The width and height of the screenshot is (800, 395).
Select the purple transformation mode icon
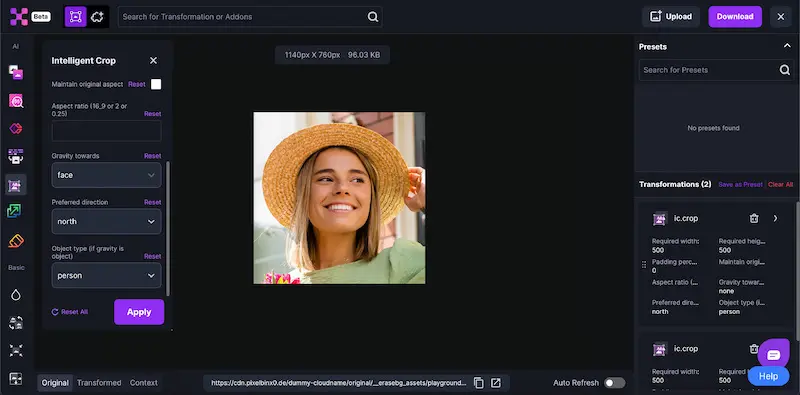click(76, 17)
